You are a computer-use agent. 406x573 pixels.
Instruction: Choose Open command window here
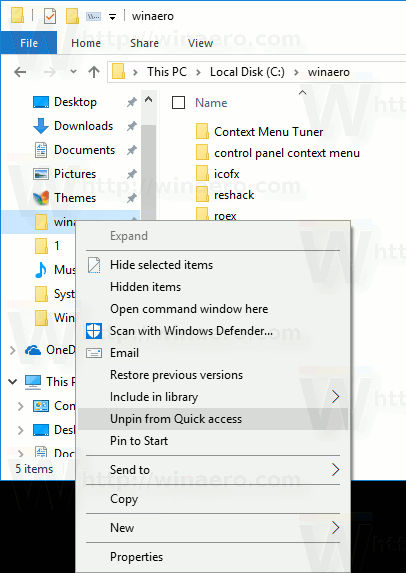point(213,309)
